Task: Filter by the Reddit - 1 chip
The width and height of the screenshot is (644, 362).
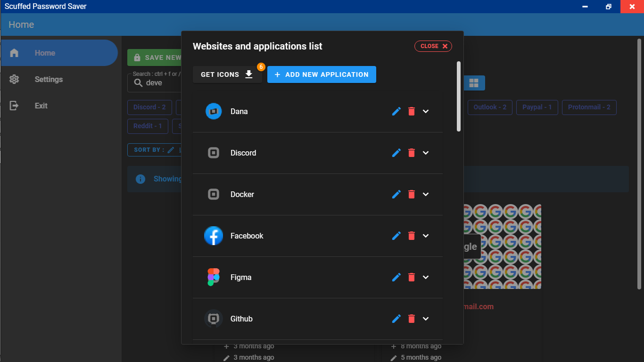Action: 148,126
